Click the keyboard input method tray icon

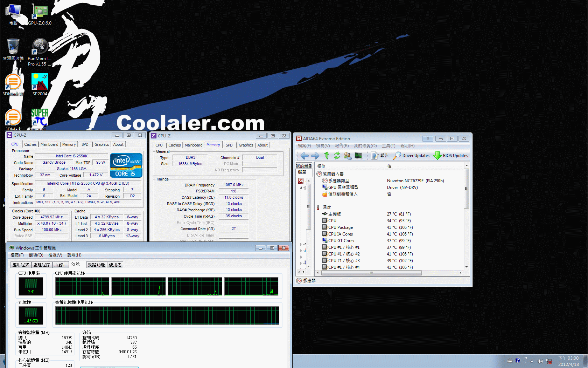tap(510, 361)
